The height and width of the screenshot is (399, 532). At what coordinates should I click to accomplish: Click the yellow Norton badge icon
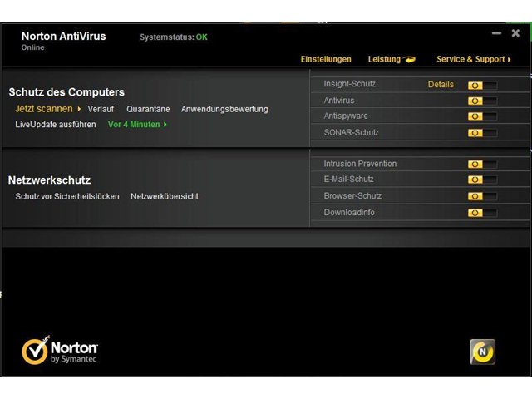(x=482, y=351)
